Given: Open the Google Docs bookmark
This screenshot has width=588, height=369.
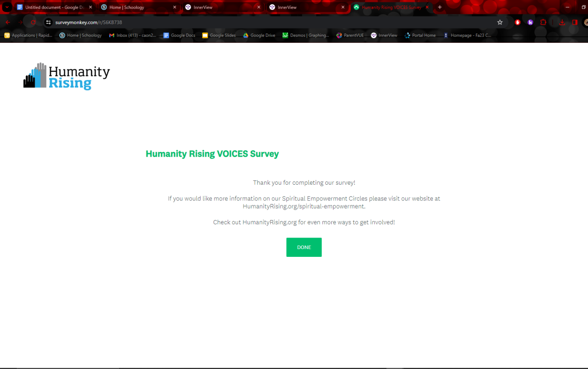Looking at the screenshot, I should 179,35.
